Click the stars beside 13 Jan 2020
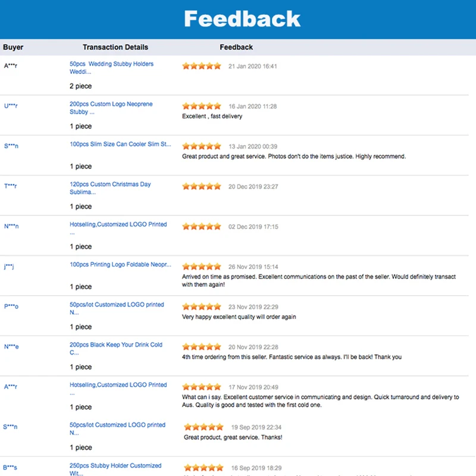476x476 pixels. click(x=202, y=146)
